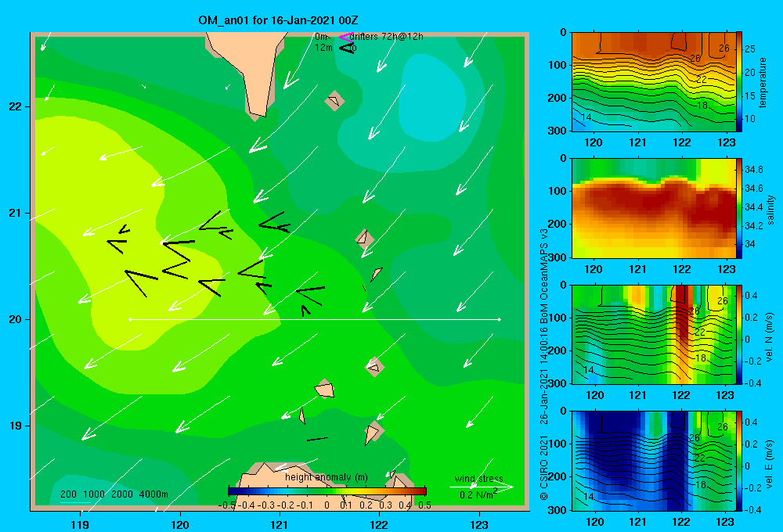Select the island near 121.9E, 20.8N

pyautogui.click(x=365, y=239)
